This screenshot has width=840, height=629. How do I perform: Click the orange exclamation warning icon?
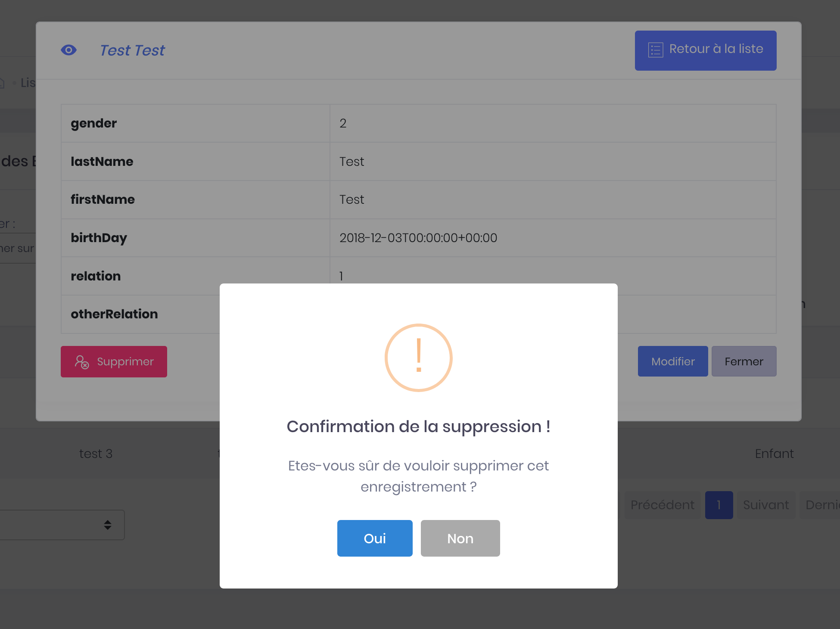418,358
